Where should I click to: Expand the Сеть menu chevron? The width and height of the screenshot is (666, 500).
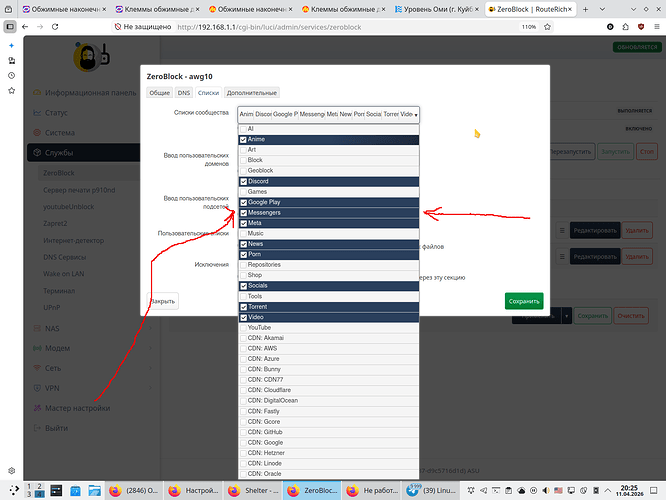(x=150, y=368)
